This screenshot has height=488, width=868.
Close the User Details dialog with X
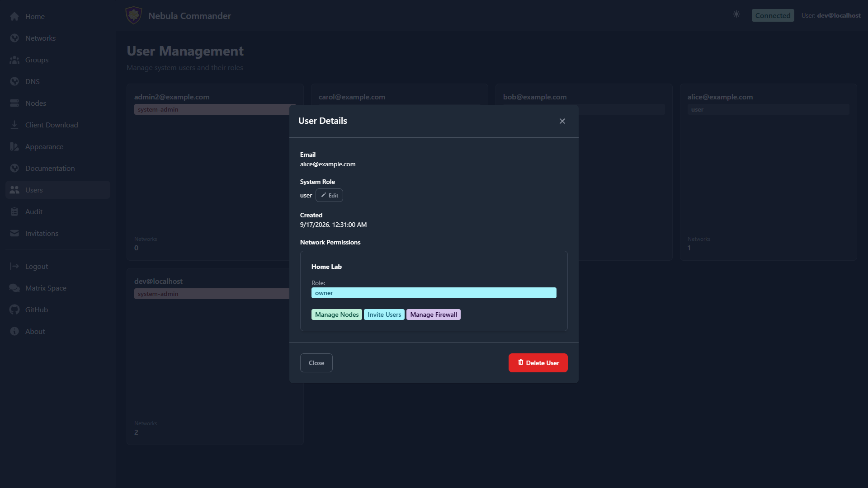tap(562, 121)
